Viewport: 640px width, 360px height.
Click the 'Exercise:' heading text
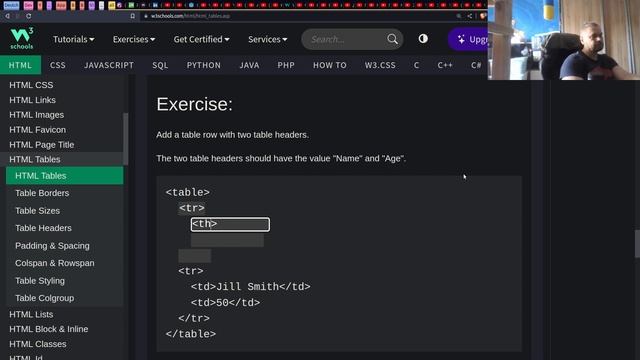click(x=194, y=104)
